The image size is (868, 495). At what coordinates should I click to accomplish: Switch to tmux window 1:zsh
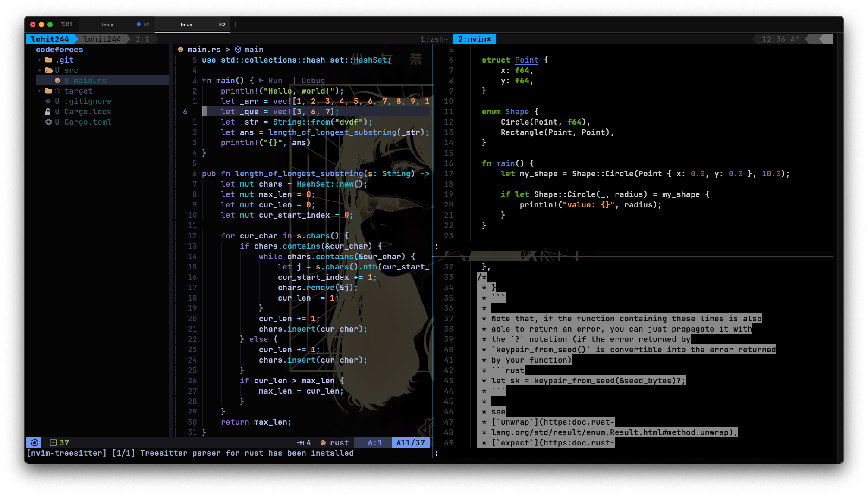(434, 39)
